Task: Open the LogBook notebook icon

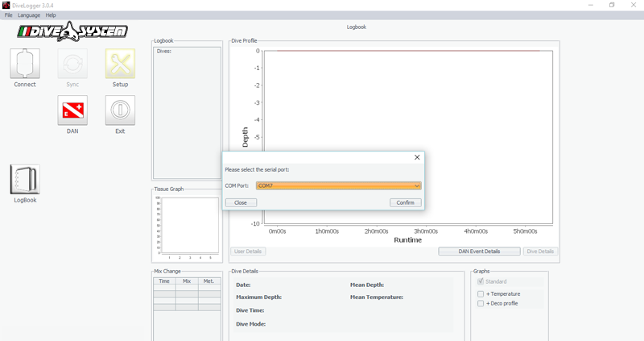Action: (25, 179)
